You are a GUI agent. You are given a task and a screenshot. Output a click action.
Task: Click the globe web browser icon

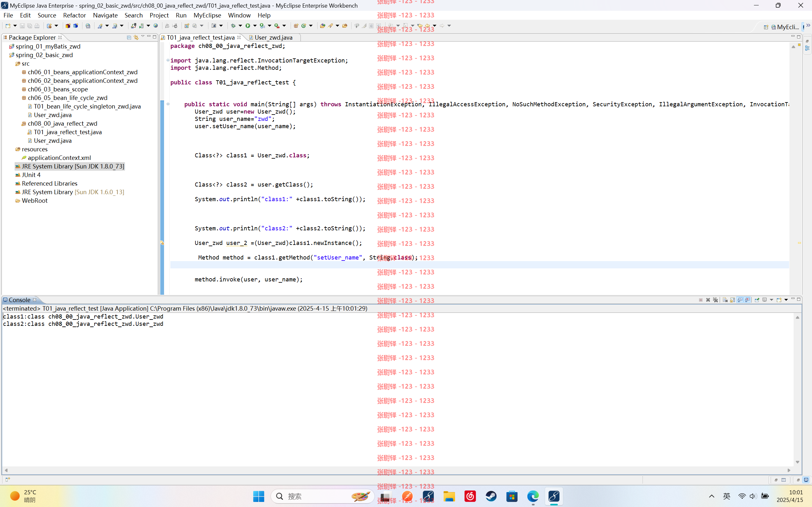pos(155,26)
